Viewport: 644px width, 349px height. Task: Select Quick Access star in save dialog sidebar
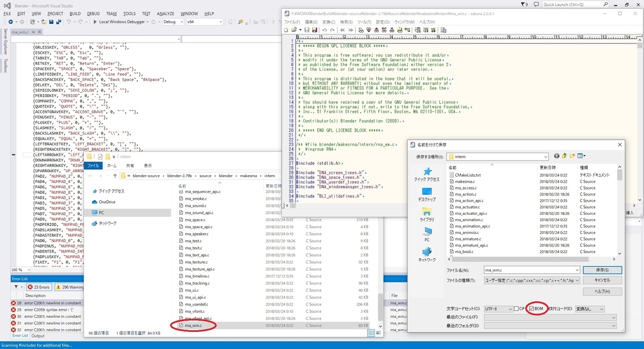click(427, 174)
